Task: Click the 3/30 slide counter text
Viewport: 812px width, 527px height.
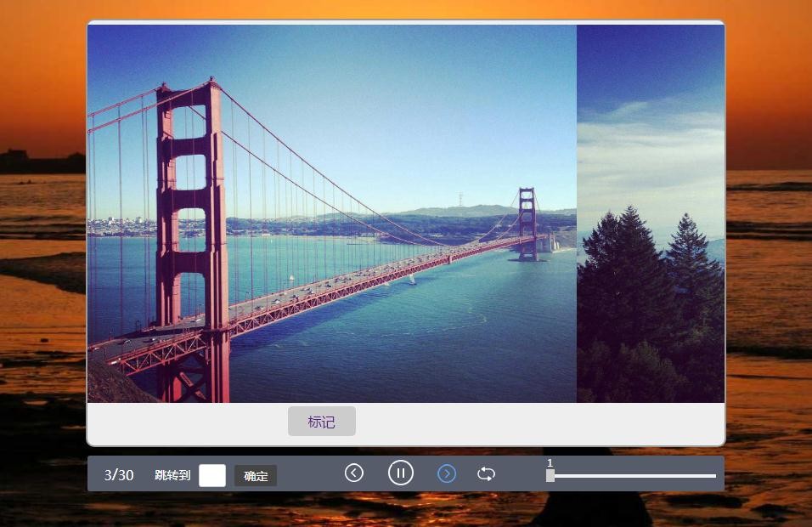Action: [119, 475]
